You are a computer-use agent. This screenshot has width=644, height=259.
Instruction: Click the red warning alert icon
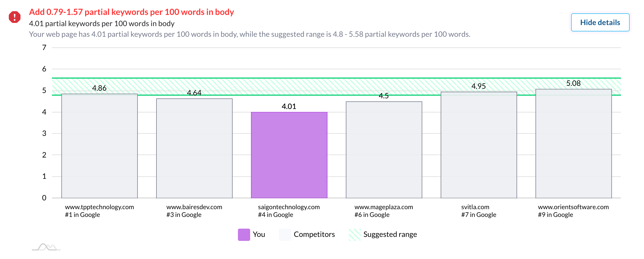pyautogui.click(x=15, y=17)
